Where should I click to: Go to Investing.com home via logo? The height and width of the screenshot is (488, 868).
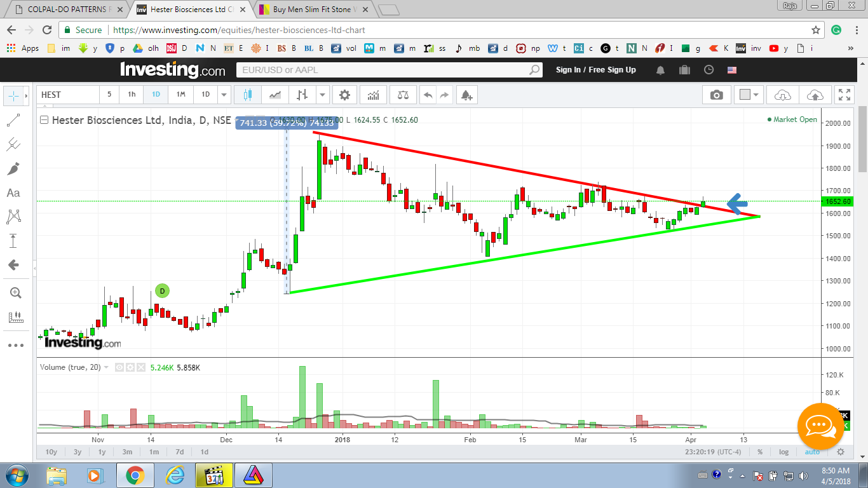172,69
